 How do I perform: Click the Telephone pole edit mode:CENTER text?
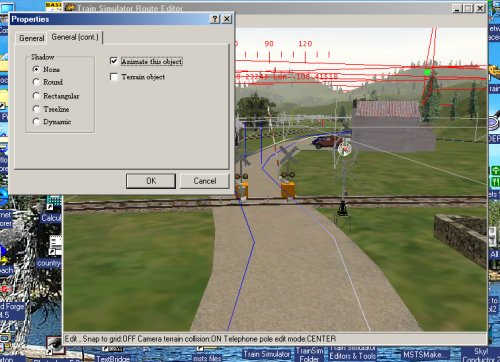(x=280, y=339)
